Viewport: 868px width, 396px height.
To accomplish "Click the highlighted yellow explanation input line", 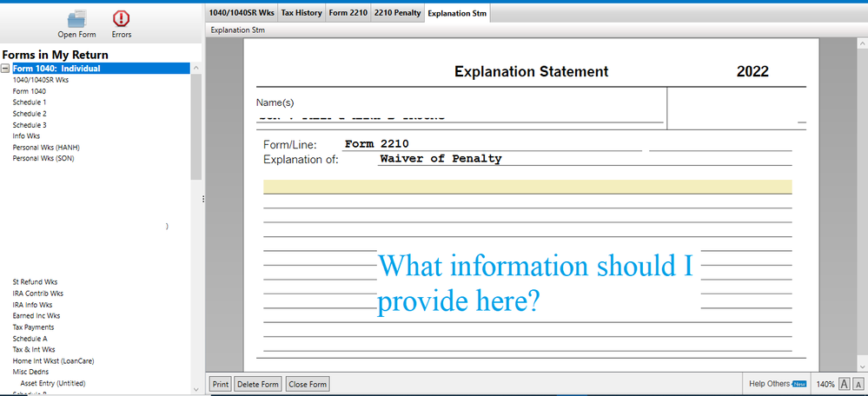I will tap(527, 187).
